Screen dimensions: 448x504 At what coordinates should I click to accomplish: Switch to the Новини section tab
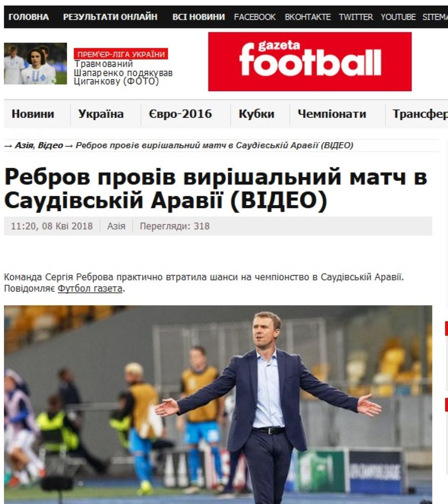click(x=33, y=114)
